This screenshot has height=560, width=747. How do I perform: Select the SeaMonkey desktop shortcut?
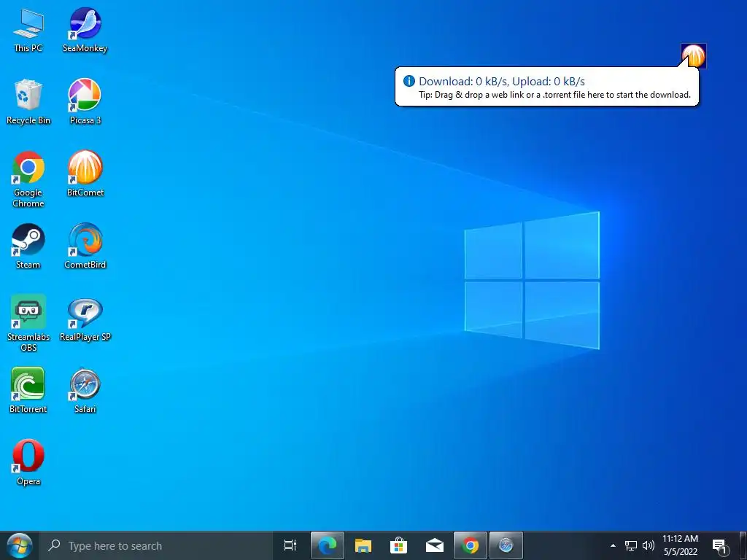click(x=85, y=30)
